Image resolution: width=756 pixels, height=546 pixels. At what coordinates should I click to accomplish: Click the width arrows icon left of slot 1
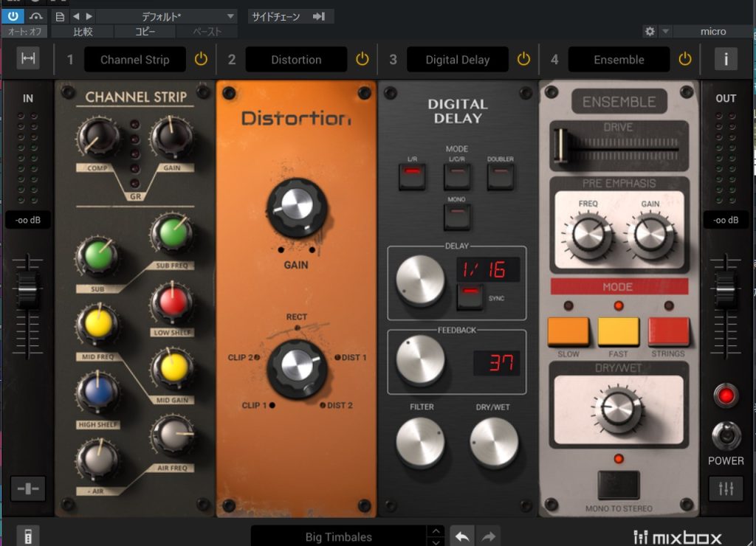pos(28,59)
